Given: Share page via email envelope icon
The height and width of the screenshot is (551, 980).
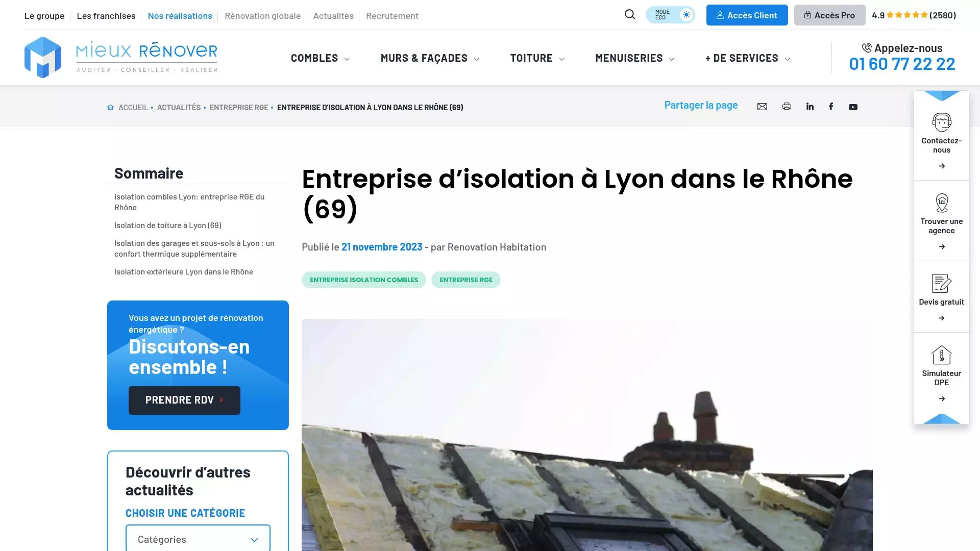Looking at the screenshot, I should coord(762,107).
